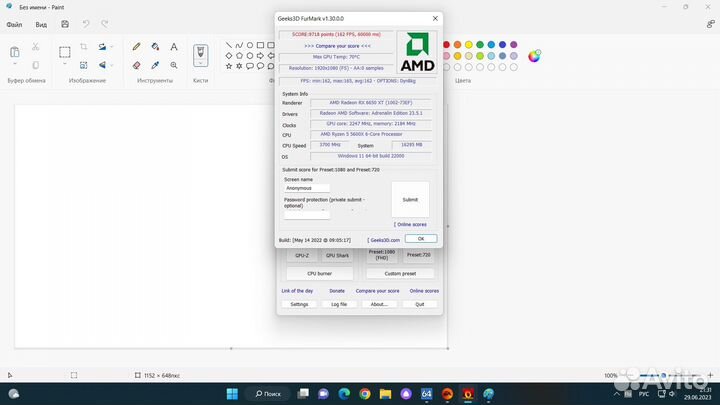Viewport: 720px width, 405px height.
Task: Select the yellow color swatch
Action: 468,45
